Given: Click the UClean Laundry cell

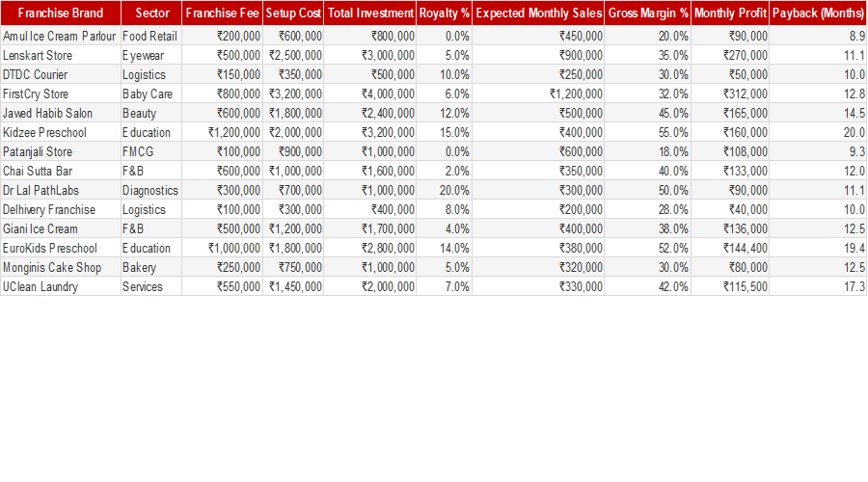Looking at the screenshot, I should point(61,286).
